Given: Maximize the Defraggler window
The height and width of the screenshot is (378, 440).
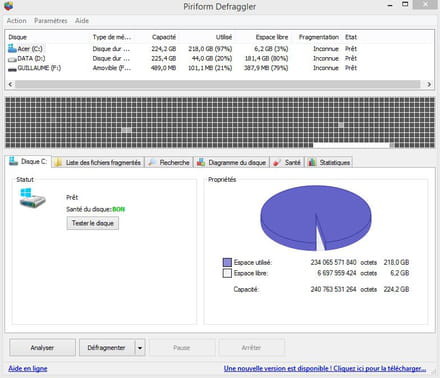Looking at the screenshot, I should click(405, 4).
